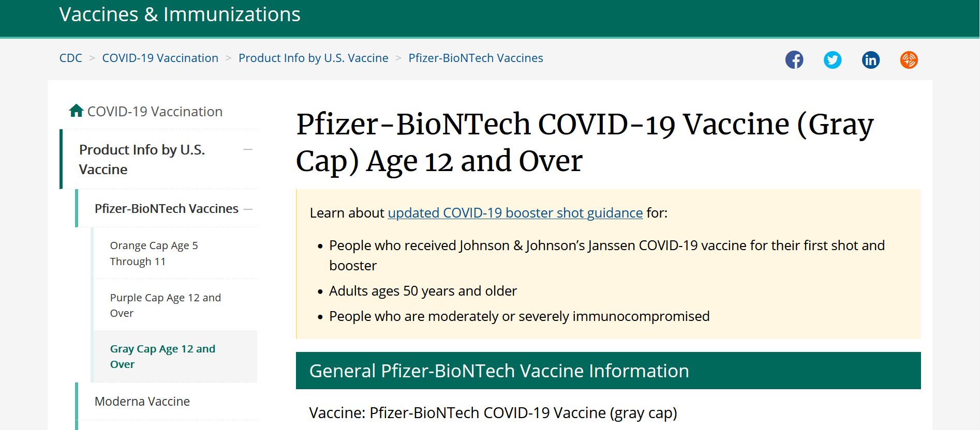Go to COVID-19 Vaccination breadcrumb
The image size is (980, 430).
pyautogui.click(x=160, y=58)
